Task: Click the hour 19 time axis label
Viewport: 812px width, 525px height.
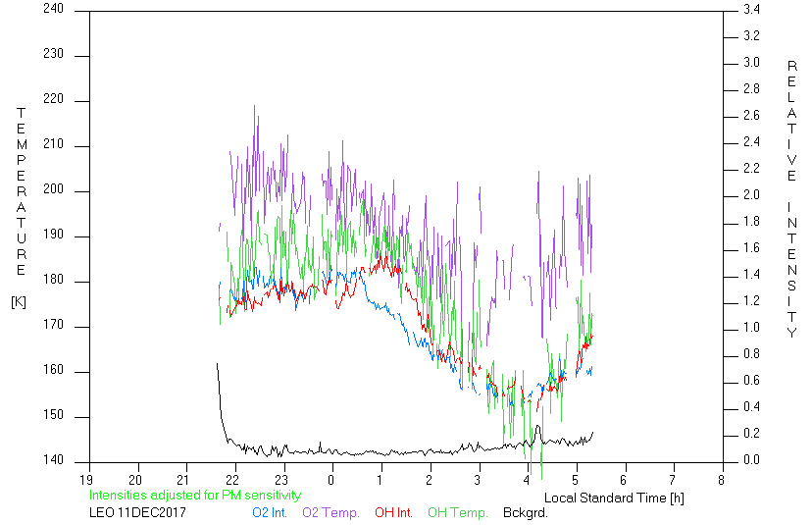Action: (86, 480)
